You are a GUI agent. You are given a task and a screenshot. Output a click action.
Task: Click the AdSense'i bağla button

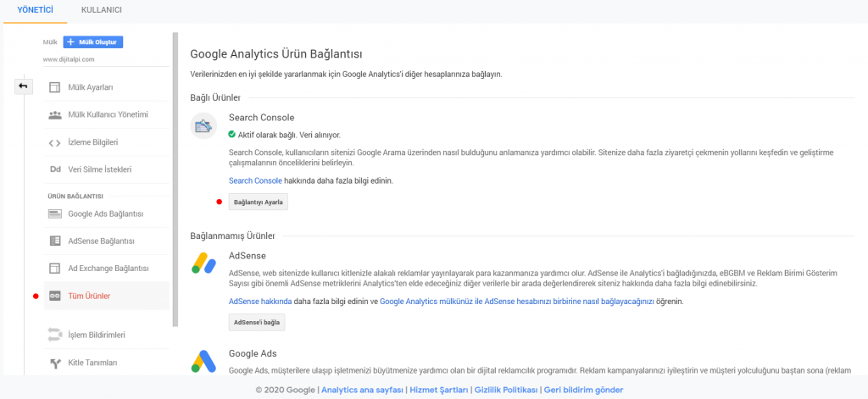click(x=257, y=322)
